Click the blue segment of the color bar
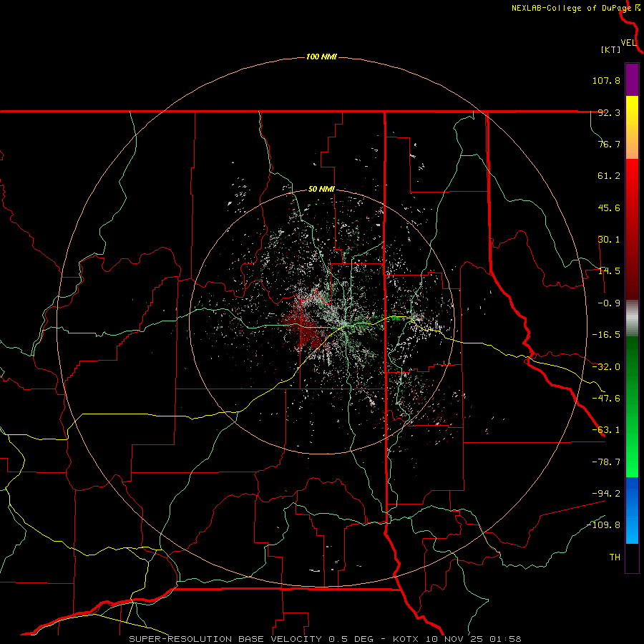 632,510
